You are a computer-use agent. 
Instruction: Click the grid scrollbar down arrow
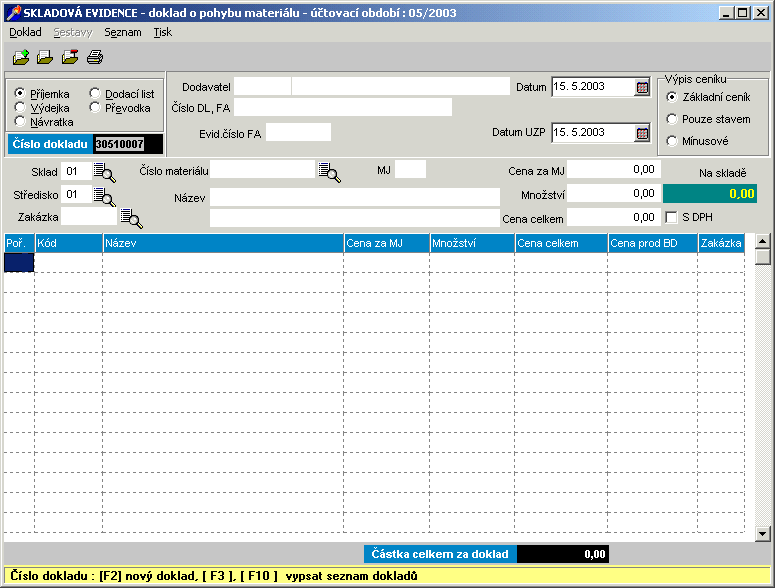tap(763, 534)
